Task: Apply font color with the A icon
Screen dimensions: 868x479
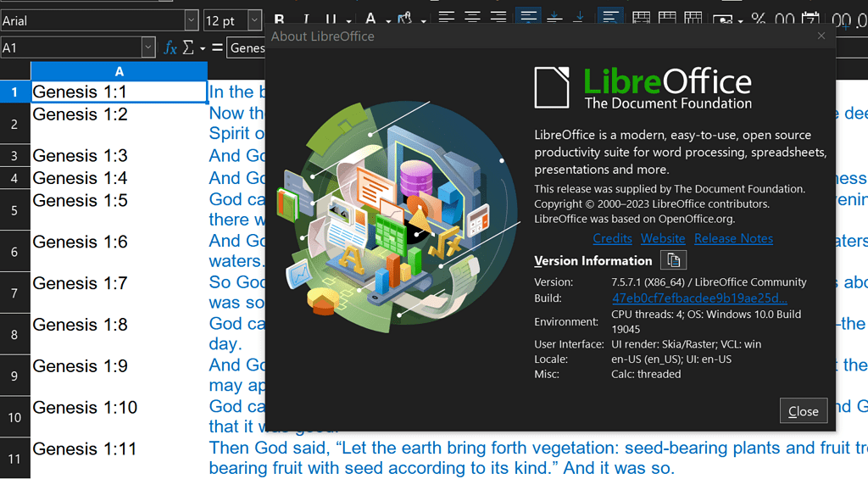Action: click(x=370, y=20)
